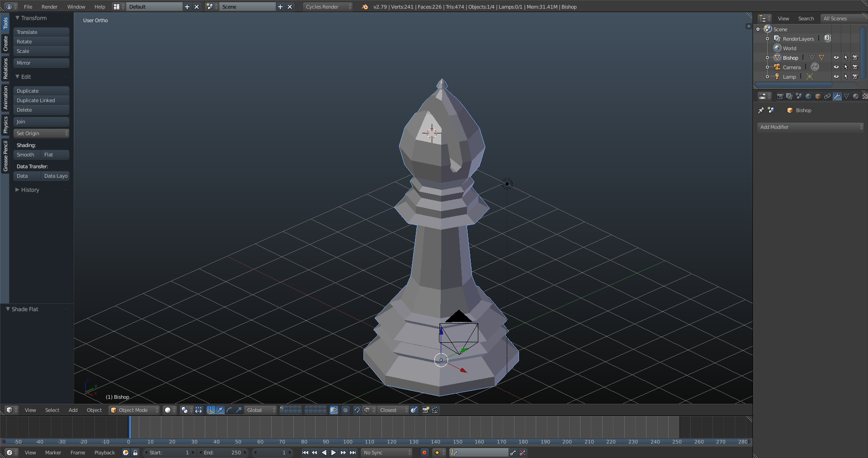
Task: Click the play animation button
Action: (x=334, y=453)
